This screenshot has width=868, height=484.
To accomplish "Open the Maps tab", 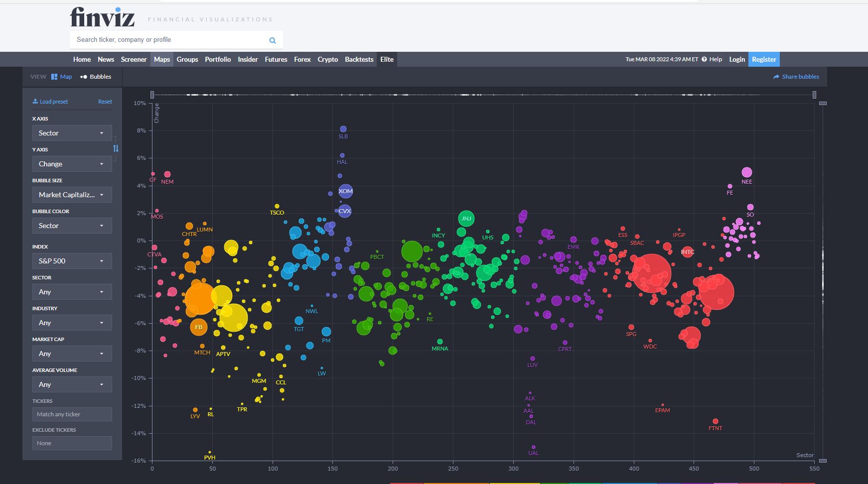I will point(162,59).
